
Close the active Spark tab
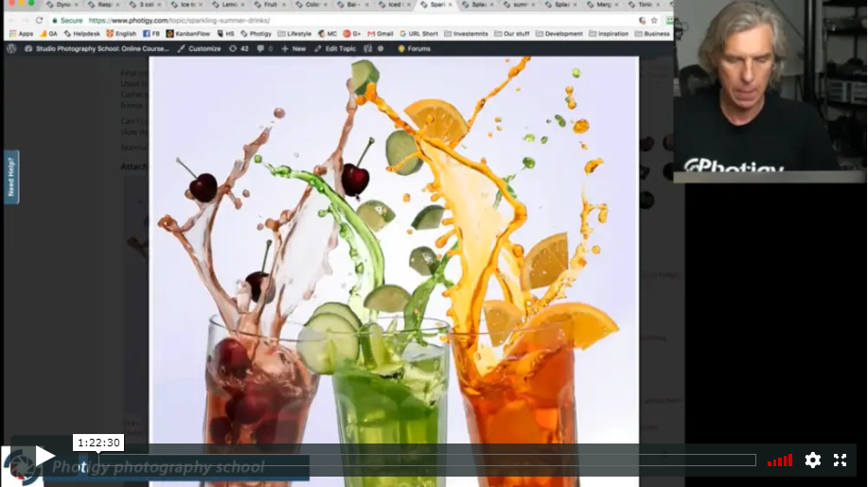tap(450, 5)
